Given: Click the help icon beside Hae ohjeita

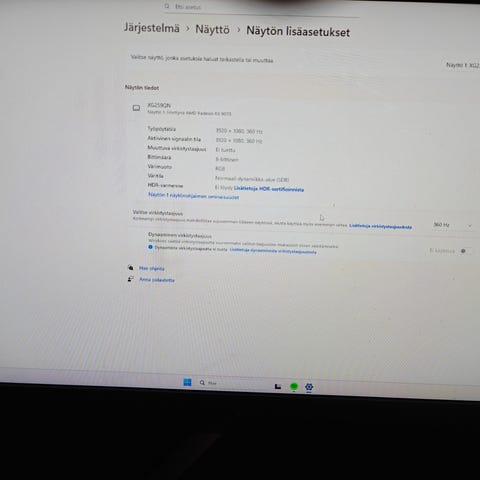Looking at the screenshot, I should pos(130,267).
